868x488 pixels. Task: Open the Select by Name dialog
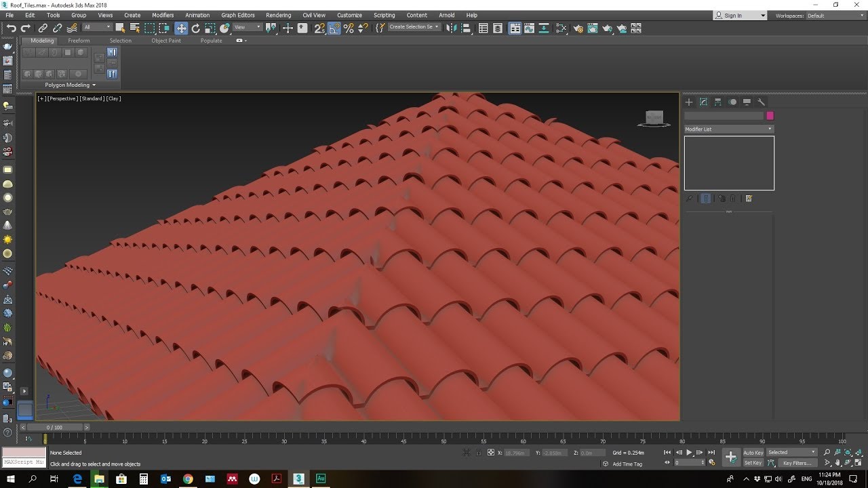click(x=134, y=28)
